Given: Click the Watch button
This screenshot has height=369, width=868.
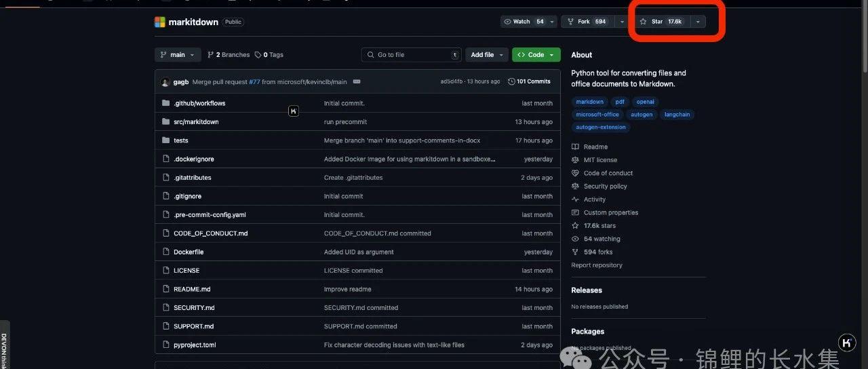Looking at the screenshot, I should point(524,22).
